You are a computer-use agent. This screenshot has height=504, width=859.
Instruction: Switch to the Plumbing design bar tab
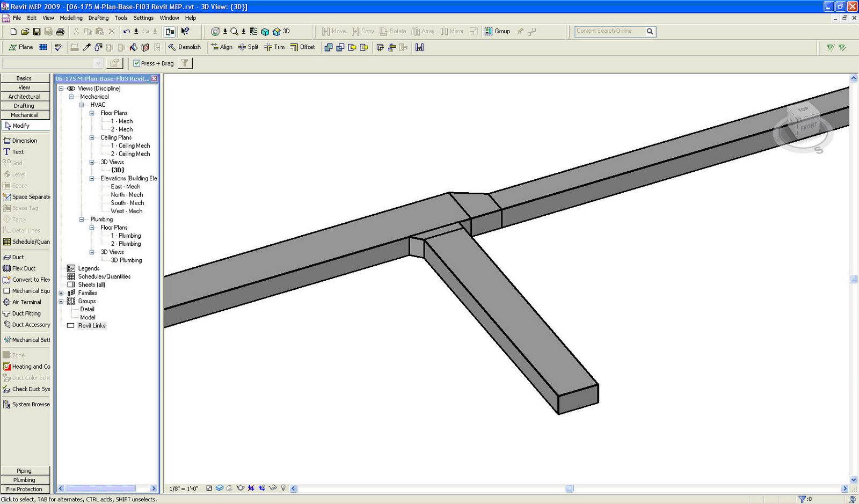coord(24,480)
